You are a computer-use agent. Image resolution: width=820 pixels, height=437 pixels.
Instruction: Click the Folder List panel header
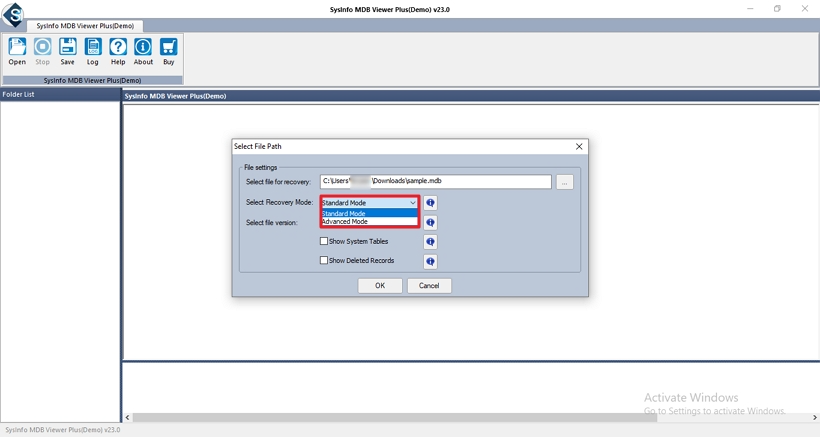pos(60,94)
